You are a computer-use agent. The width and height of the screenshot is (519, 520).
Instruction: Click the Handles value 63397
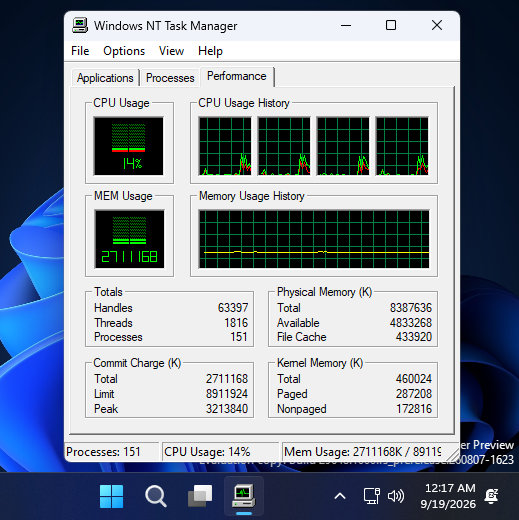pyautogui.click(x=233, y=308)
